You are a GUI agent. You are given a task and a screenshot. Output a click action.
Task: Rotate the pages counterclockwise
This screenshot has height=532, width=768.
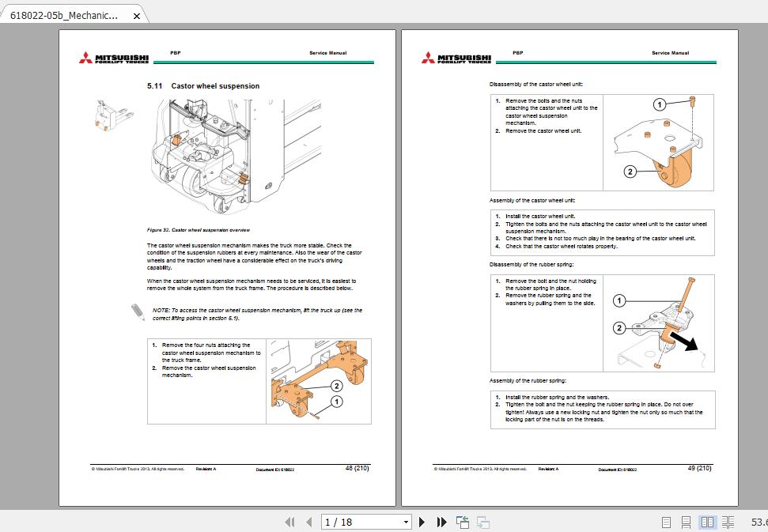click(461, 523)
